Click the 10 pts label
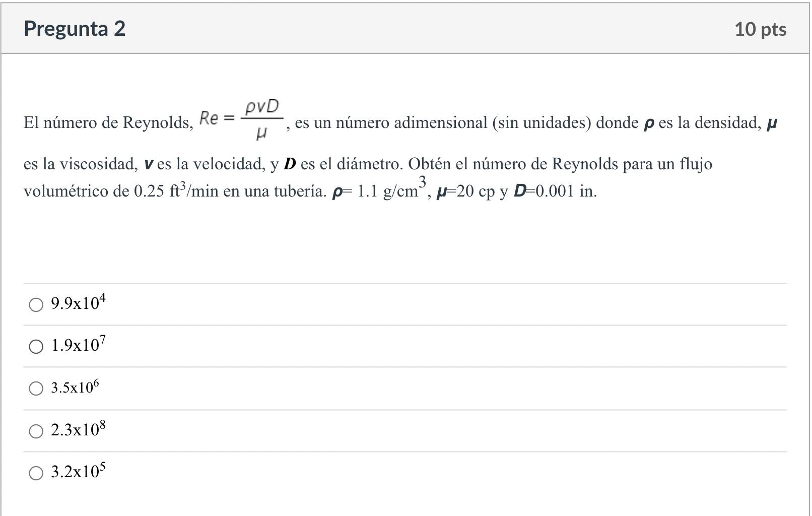Image resolution: width=812 pixels, height=516 pixels. point(760,29)
